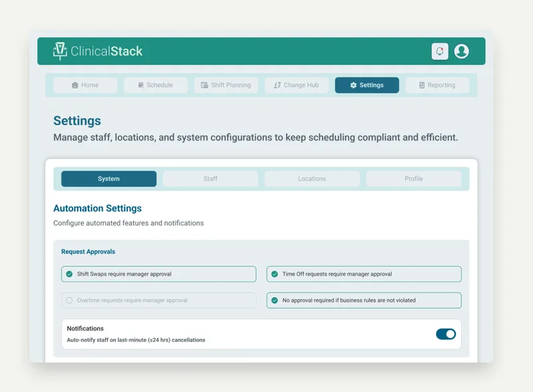The image size is (533, 392).
Task: Click the ClinicalStack logo icon
Action: click(x=60, y=51)
